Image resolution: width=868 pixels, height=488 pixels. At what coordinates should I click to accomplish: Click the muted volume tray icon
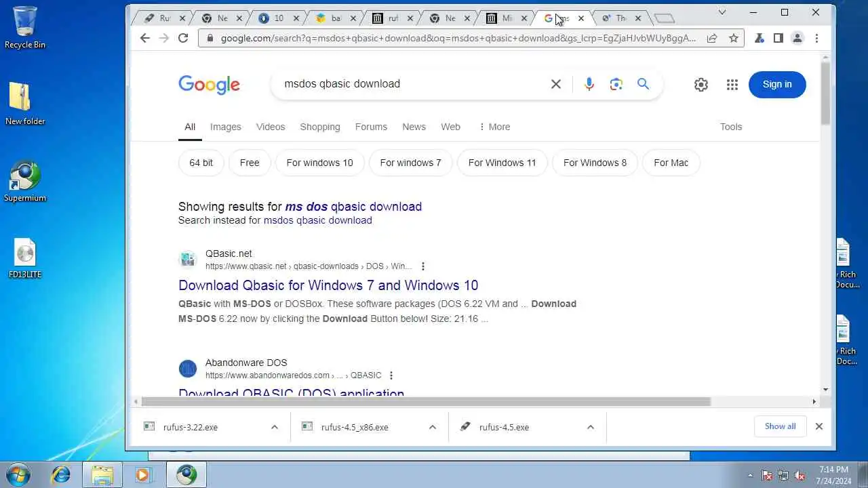(x=800, y=475)
